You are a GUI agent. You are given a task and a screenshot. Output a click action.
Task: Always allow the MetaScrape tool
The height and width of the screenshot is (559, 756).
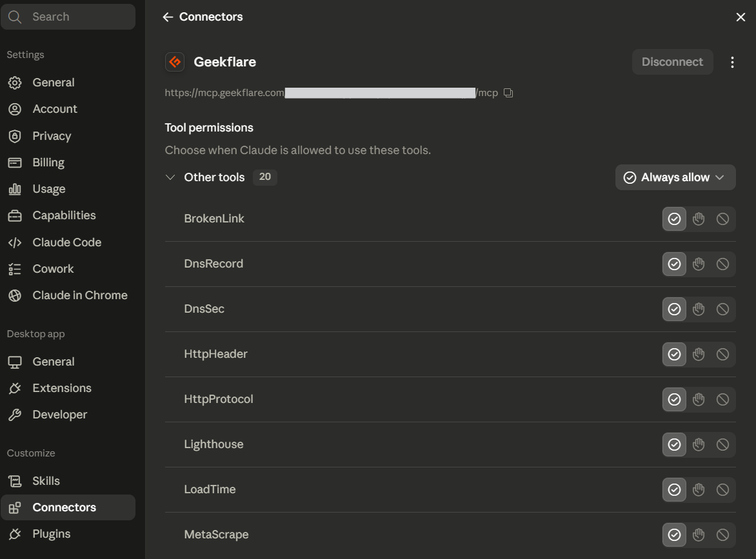(674, 534)
